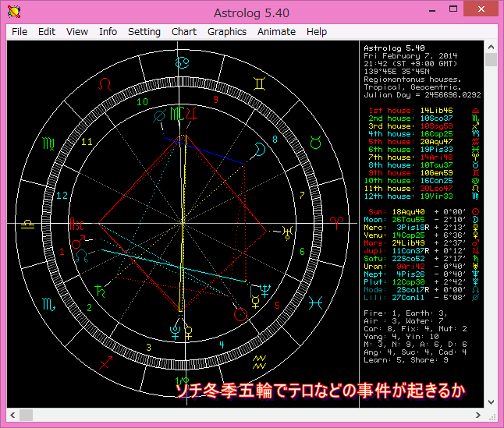
Task: Click the Uranus planet symbol in the chart
Action: coord(287,232)
